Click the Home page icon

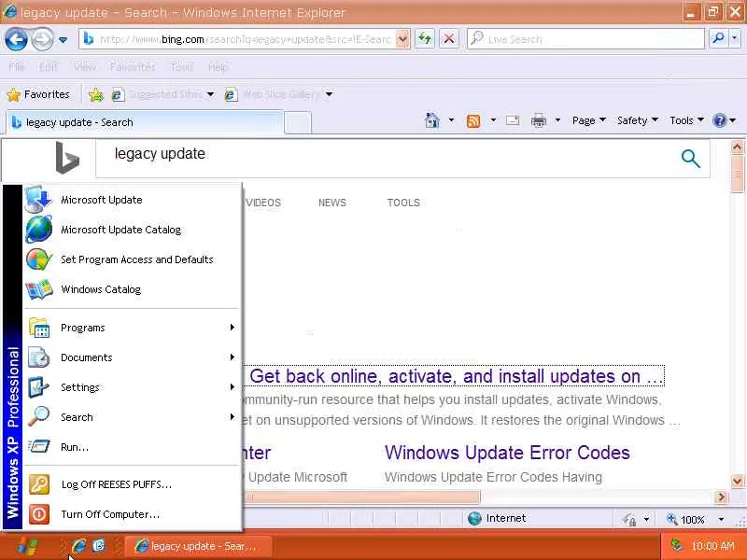coord(431,120)
